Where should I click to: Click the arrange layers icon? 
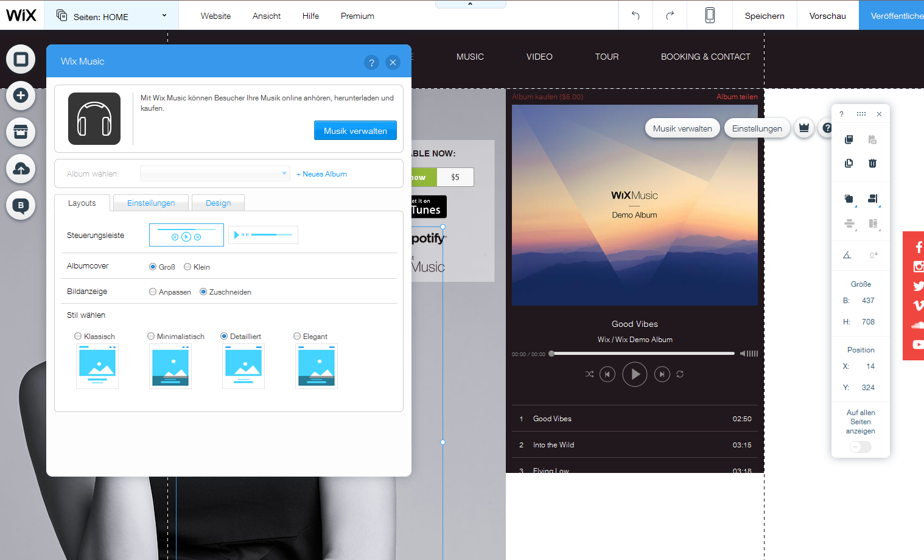[849, 199]
